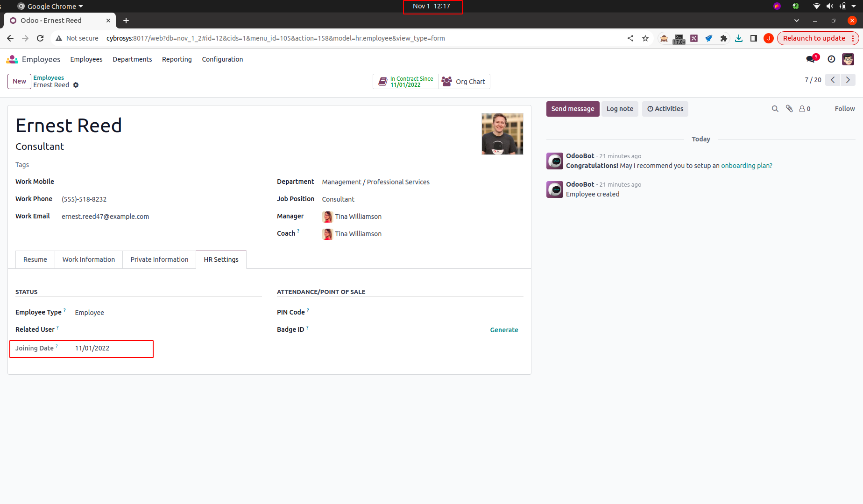Open the Activities button in chatter
This screenshot has width=863, height=504.
coord(665,109)
